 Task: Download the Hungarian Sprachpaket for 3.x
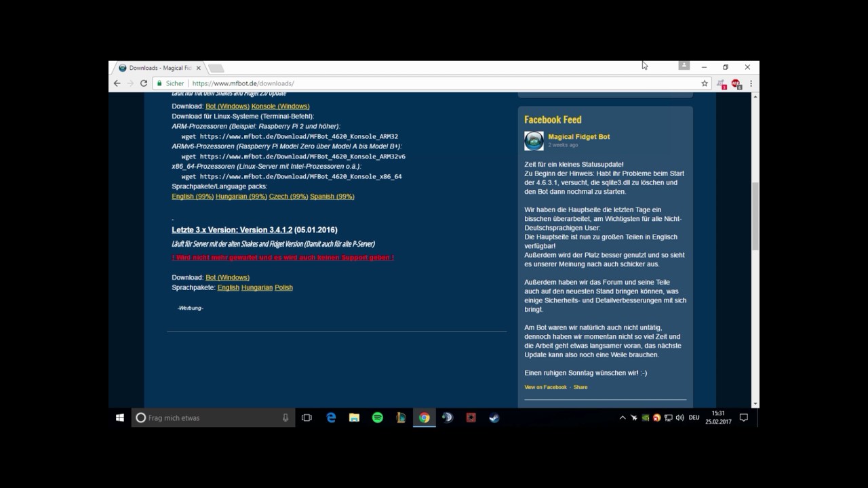coord(257,287)
